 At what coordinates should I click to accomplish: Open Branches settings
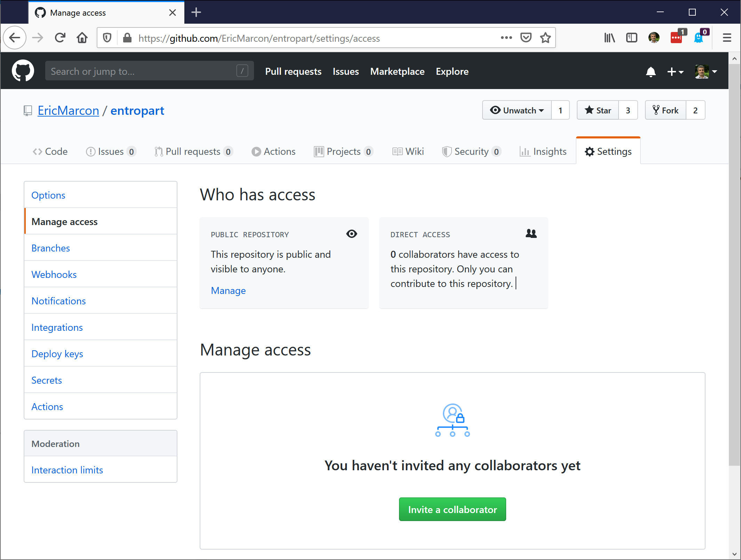tap(101, 248)
